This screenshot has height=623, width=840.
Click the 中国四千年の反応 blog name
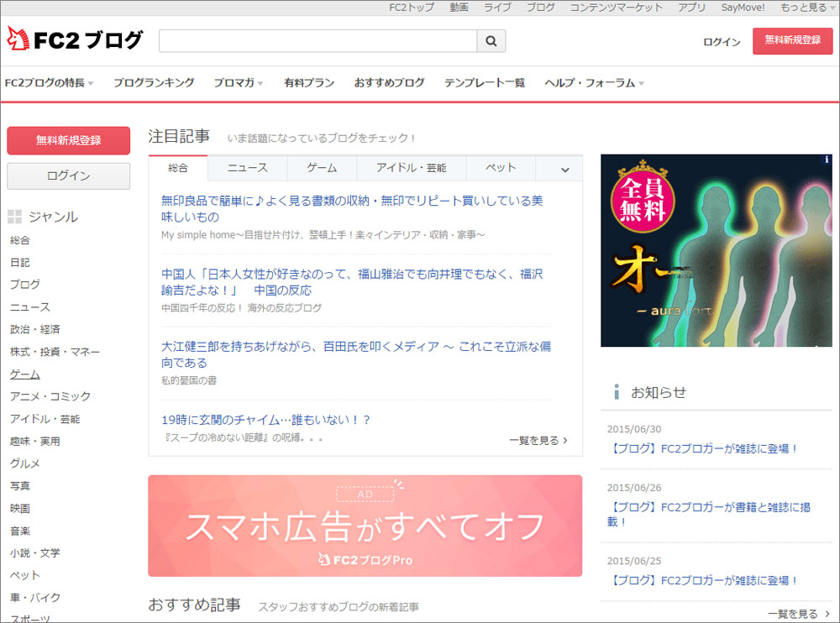point(242,308)
